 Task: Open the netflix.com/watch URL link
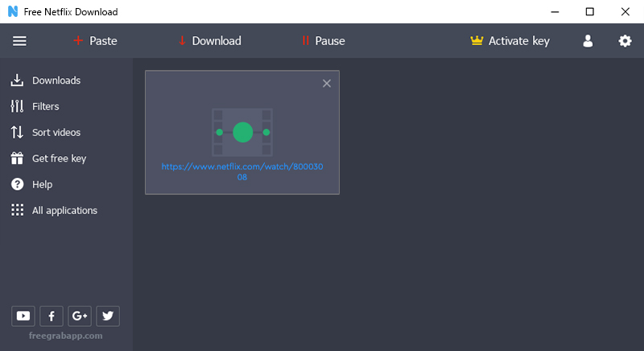click(242, 171)
